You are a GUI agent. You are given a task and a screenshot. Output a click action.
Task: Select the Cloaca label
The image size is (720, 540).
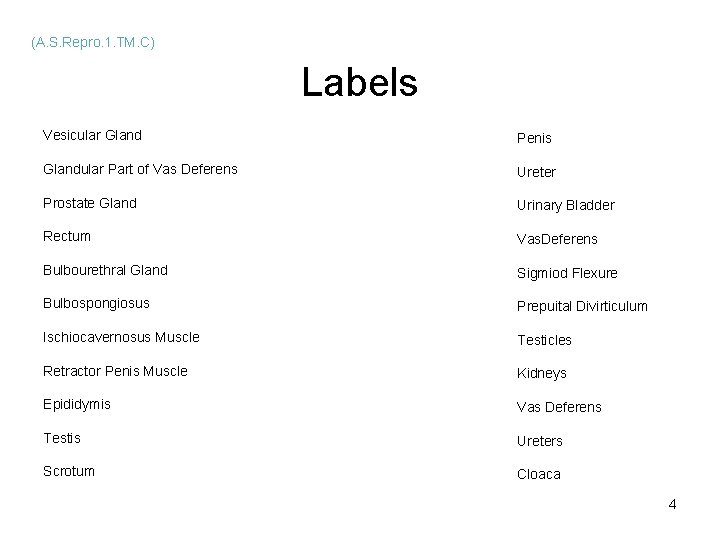pyautogui.click(x=539, y=474)
